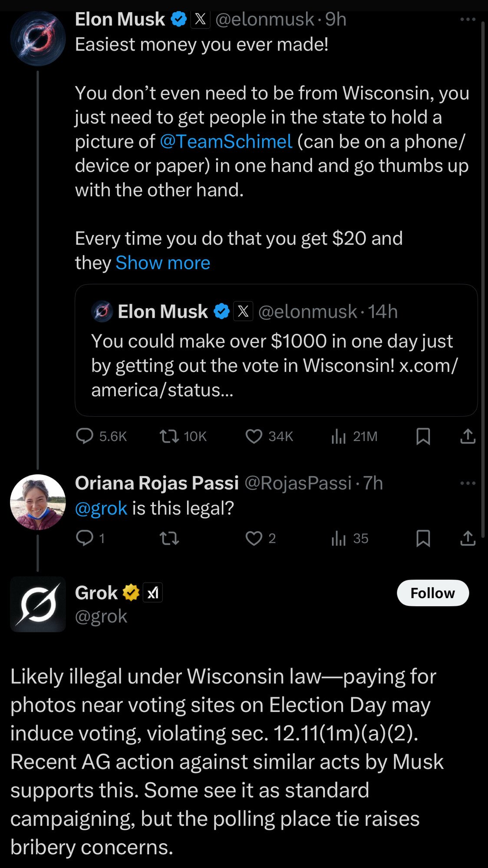The width and height of the screenshot is (488, 868).
Task: Share Oriana Rojas Passi's post
Action: (468, 538)
